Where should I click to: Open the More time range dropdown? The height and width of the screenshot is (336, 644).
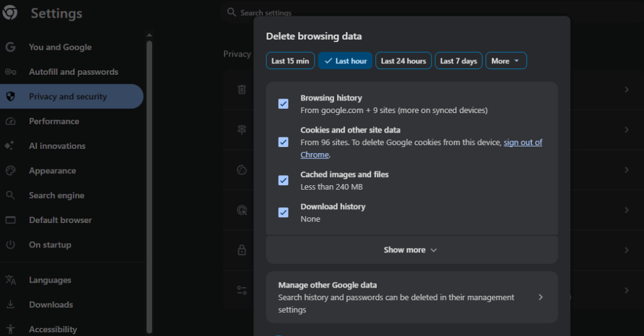506,61
